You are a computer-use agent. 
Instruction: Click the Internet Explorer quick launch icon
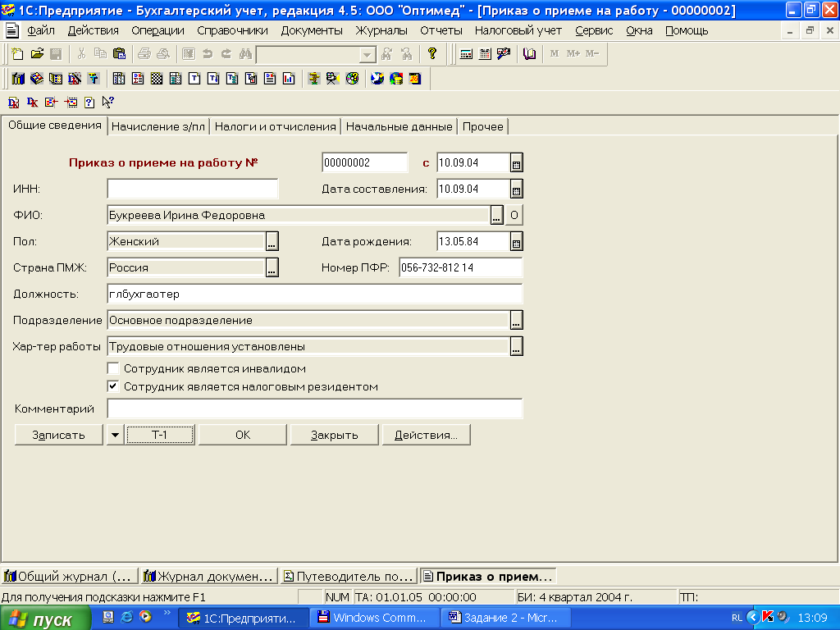(127, 617)
